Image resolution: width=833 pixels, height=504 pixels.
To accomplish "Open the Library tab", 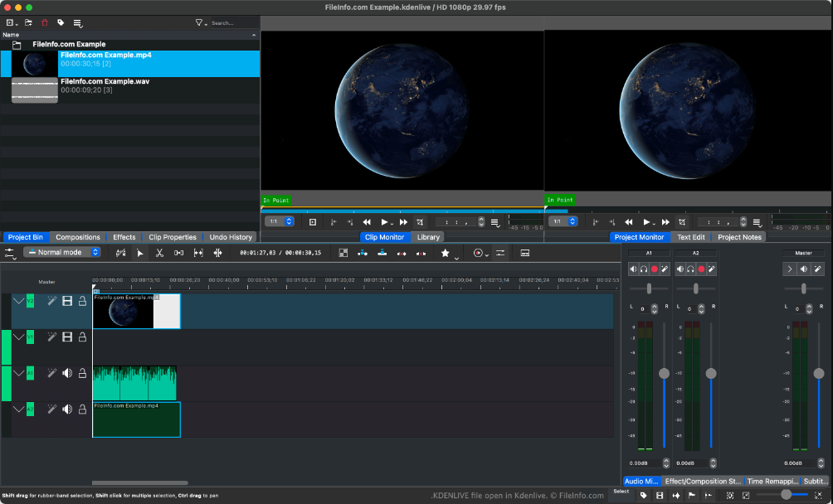I will (x=428, y=237).
